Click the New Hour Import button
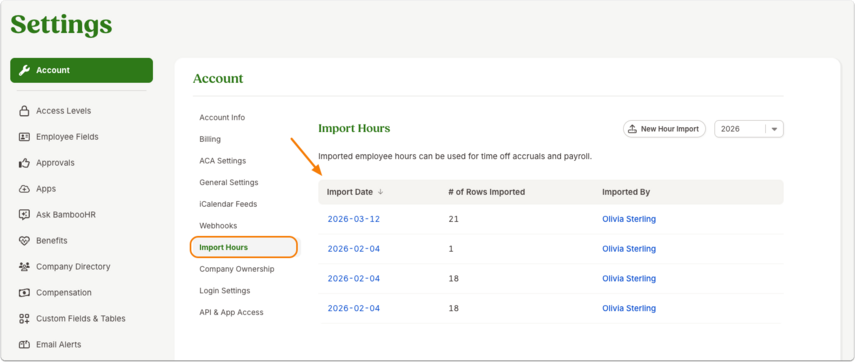Viewport: 855px width, 362px height. coord(664,129)
